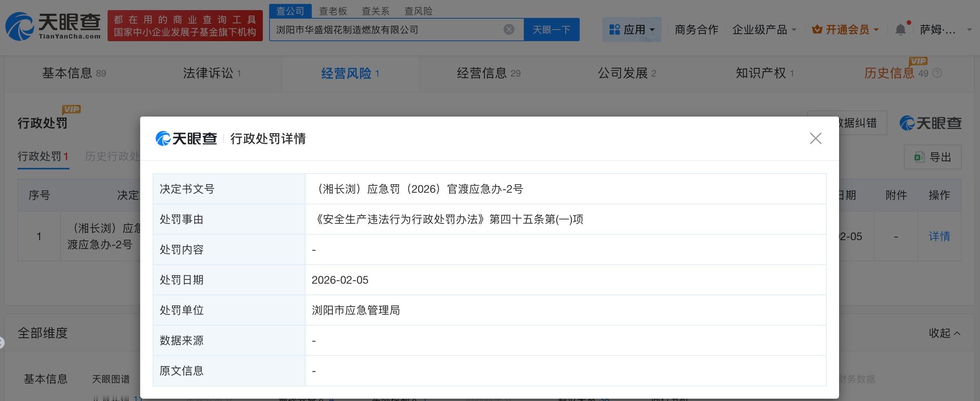Open the 详情 link in row 1
Viewport: 980px width, 401px height.
click(939, 236)
